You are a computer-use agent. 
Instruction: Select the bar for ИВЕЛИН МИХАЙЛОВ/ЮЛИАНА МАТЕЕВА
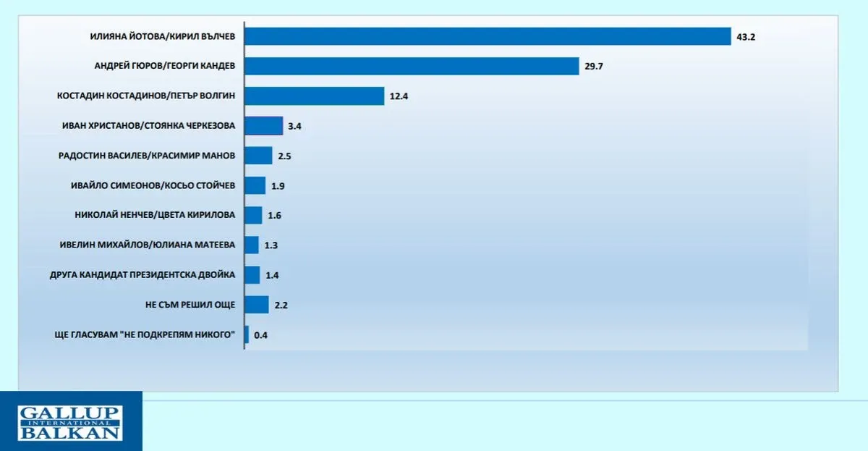(252, 245)
